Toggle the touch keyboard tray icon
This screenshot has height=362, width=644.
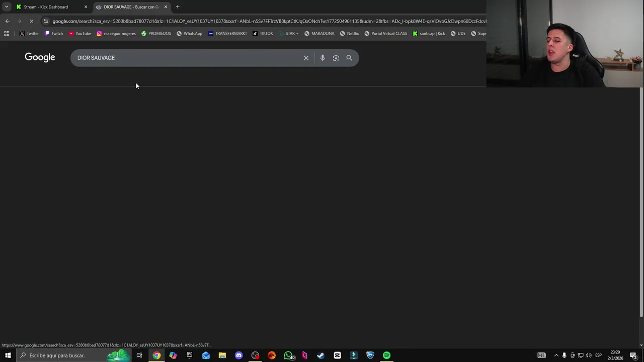[x=541, y=355]
